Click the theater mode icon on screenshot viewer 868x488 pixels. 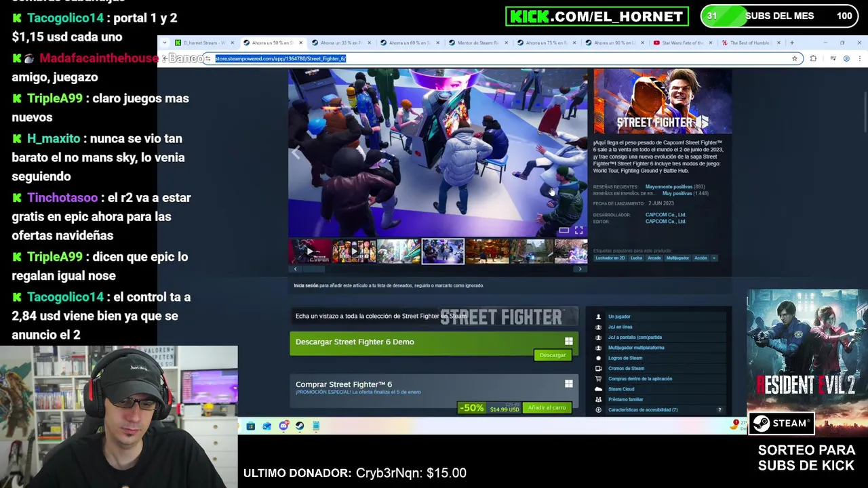pos(564,230)
